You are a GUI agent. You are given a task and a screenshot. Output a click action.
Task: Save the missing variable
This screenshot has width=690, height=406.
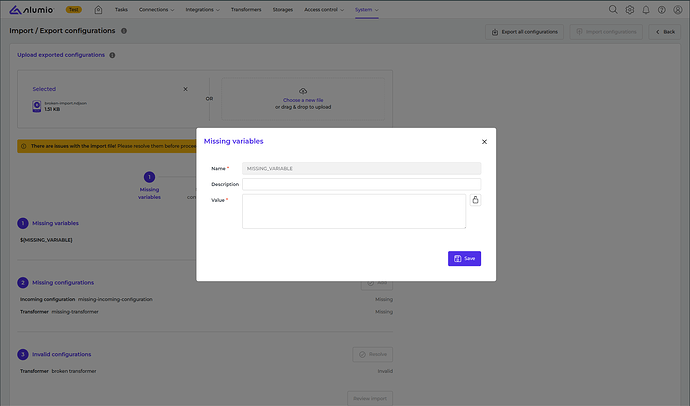[x=464, y=258]
